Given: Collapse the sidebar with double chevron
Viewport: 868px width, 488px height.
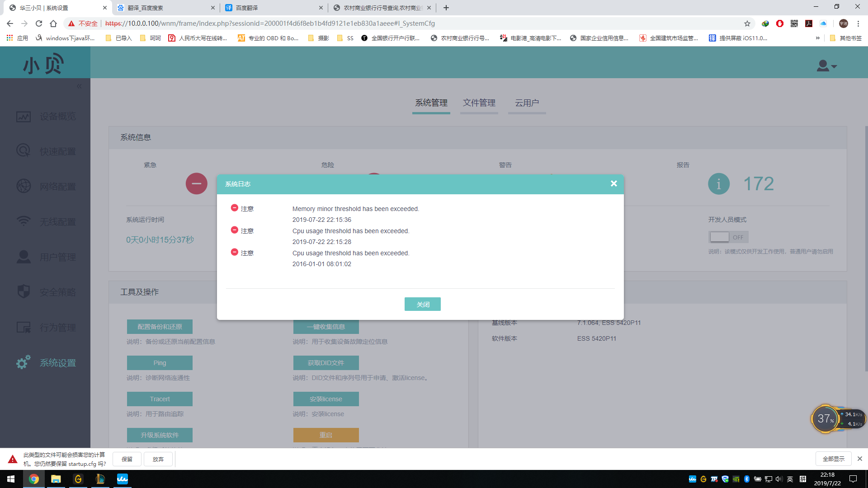Looking at the screenshot, I should click(x=79, y=86).
